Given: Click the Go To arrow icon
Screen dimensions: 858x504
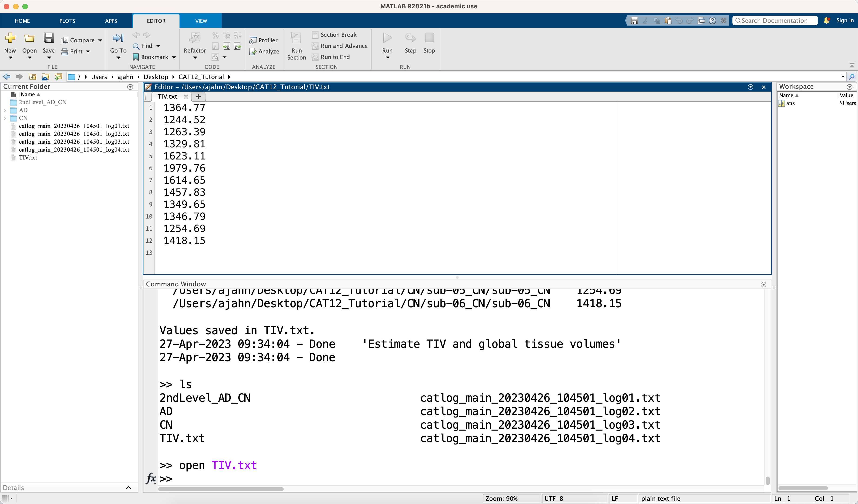Looking at the screenshot, I should 118,38.
